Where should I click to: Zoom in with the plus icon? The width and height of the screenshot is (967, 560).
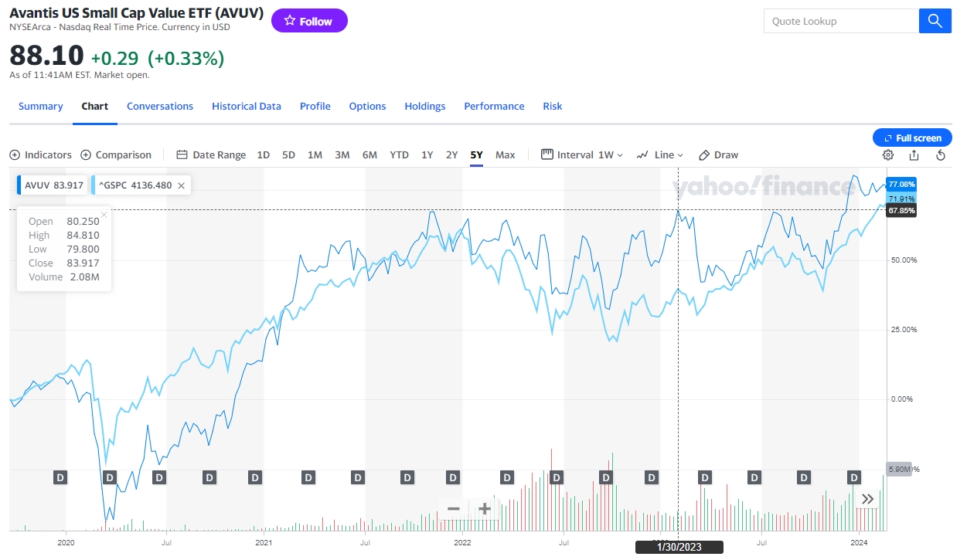[x=485, y=509]
